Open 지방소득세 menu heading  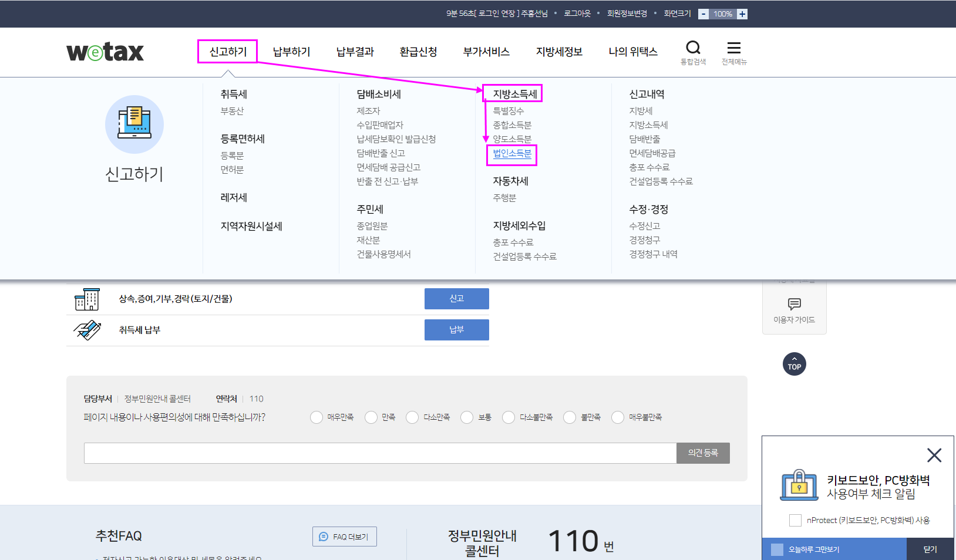coord(515,94)
